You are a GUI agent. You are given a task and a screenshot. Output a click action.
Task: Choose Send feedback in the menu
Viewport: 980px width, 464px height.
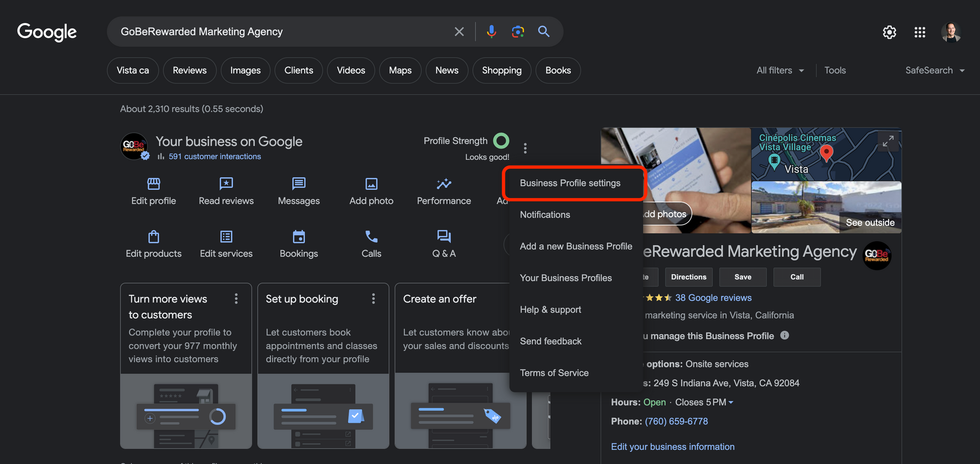click(x=576, y=341)
